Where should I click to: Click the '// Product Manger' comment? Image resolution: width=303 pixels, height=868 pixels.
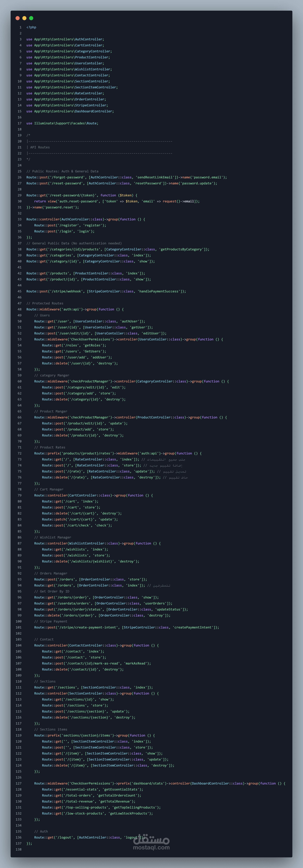(51, 411)
